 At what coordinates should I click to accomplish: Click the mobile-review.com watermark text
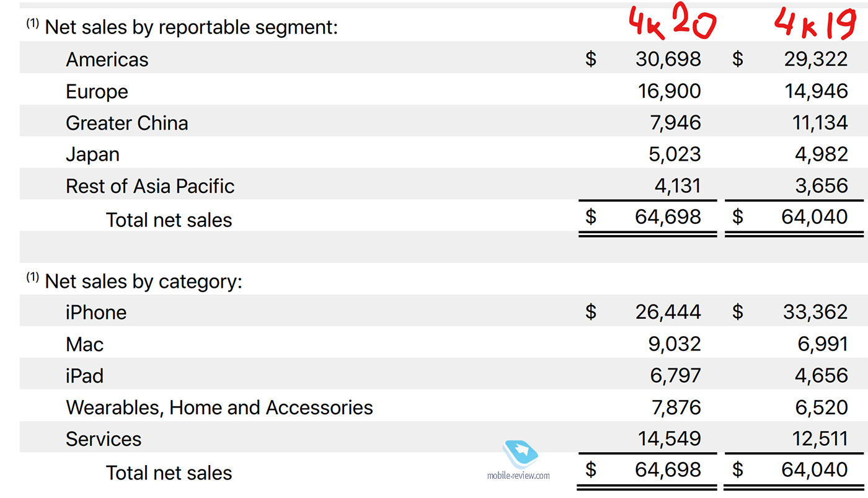pos(518,476)
